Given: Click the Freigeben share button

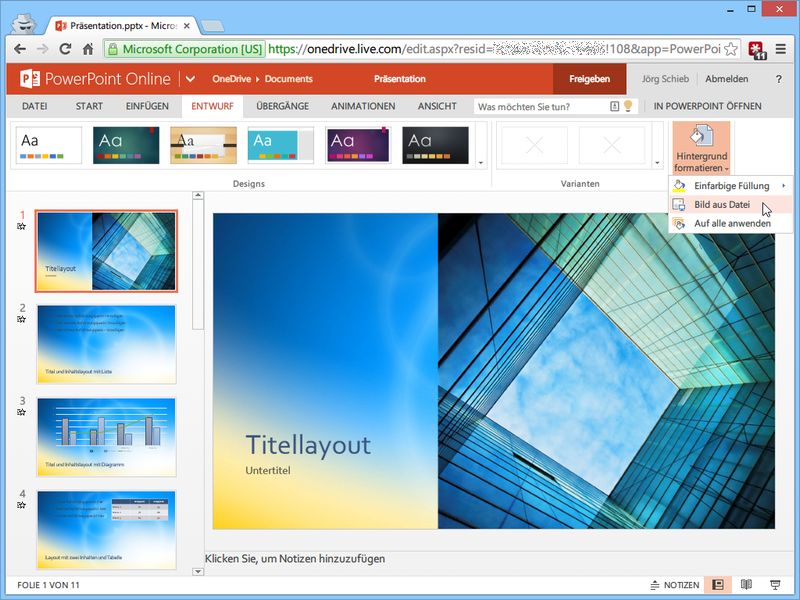Looking at the screenshot, I should coord(589,79).
